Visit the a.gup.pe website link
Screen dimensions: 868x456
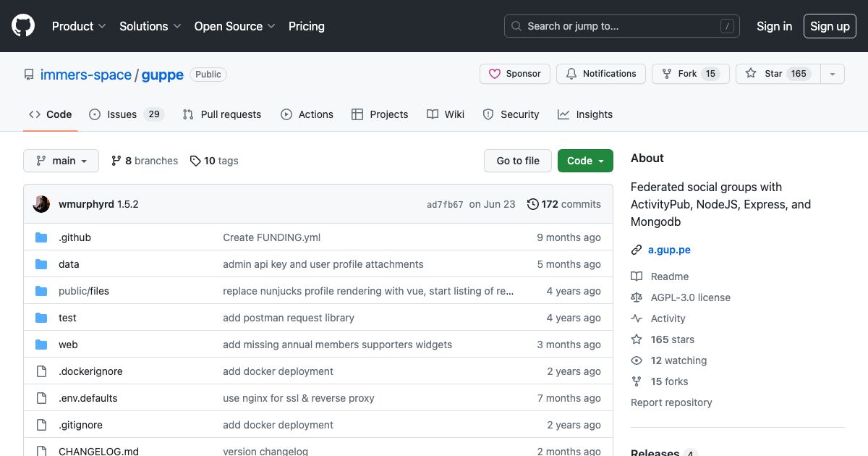[x=669, y=250]
